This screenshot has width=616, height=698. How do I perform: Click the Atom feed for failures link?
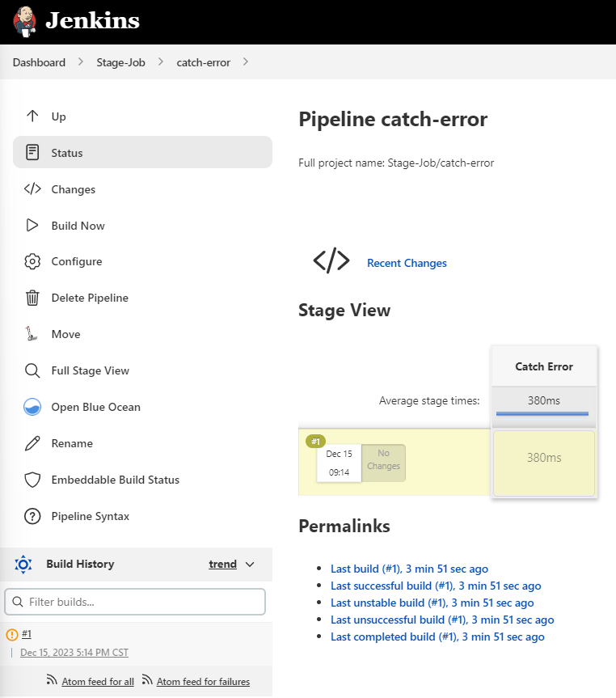tap(202, 682)
